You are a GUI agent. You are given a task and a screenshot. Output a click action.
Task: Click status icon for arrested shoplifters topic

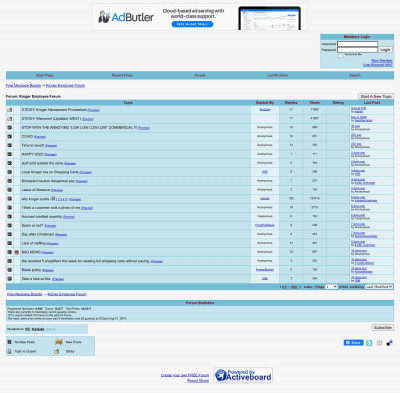[10, 261]
